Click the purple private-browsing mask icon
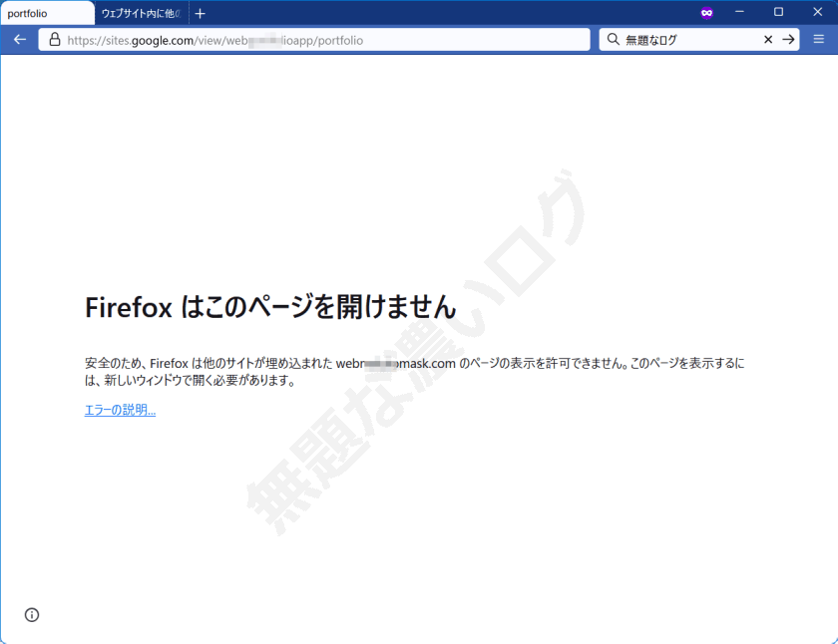The width and height of the screenshot is (838, 644). (x=707, y=13)
